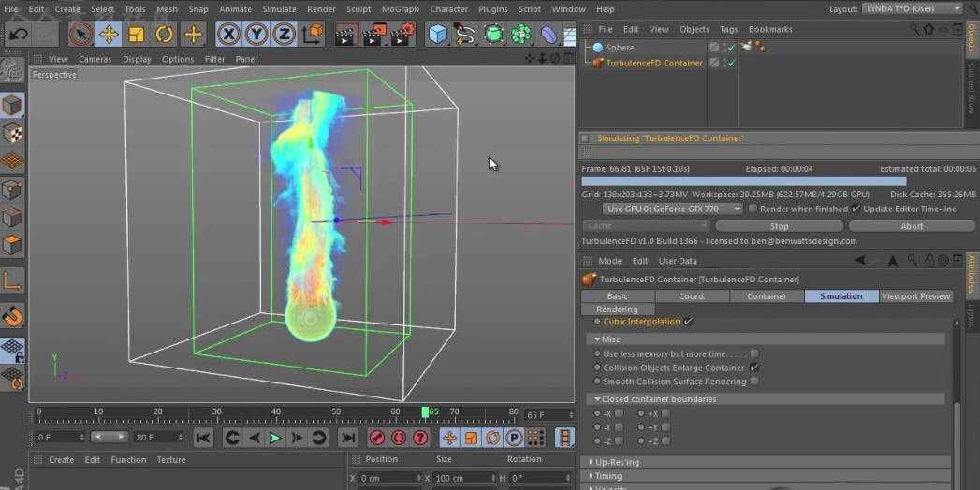Open viewport Cameras menu
This screenshot has height=490, width=980.
95,59
